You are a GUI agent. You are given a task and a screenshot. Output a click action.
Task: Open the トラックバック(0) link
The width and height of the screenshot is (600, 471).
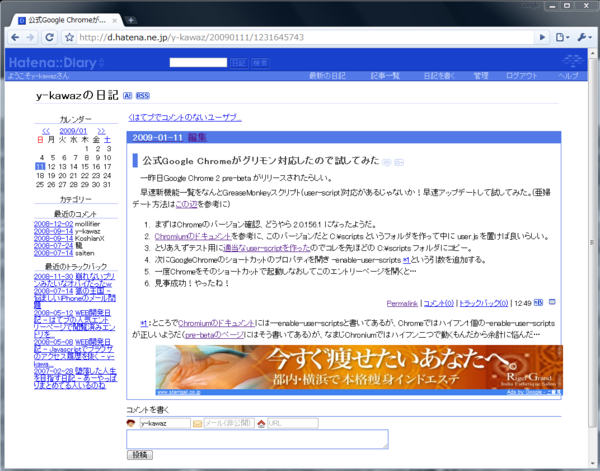coord(484,303)
